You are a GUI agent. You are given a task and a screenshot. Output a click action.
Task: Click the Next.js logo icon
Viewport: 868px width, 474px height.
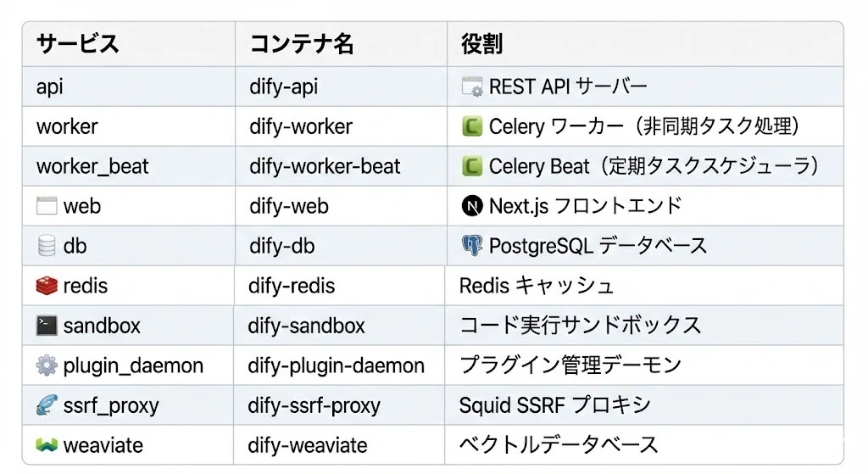[x=471, y=206]
